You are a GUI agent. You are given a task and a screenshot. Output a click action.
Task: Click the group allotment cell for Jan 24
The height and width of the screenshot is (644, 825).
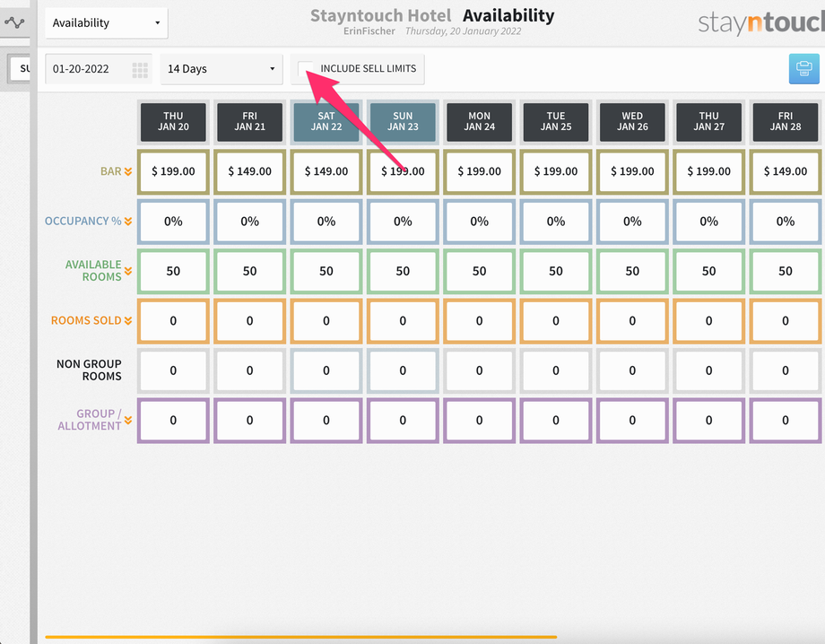pos(480,421)
